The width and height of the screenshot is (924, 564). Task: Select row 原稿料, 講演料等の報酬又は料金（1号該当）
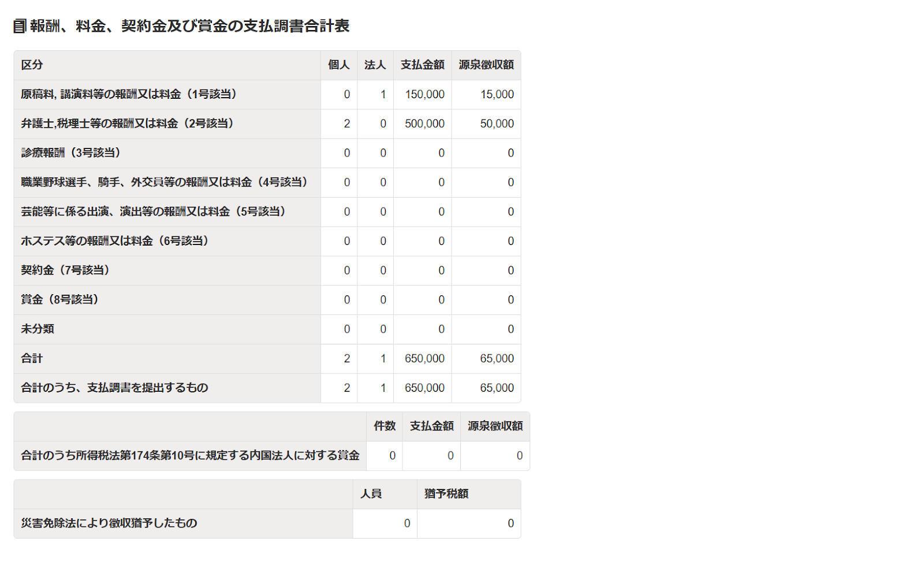coord(267,94)
